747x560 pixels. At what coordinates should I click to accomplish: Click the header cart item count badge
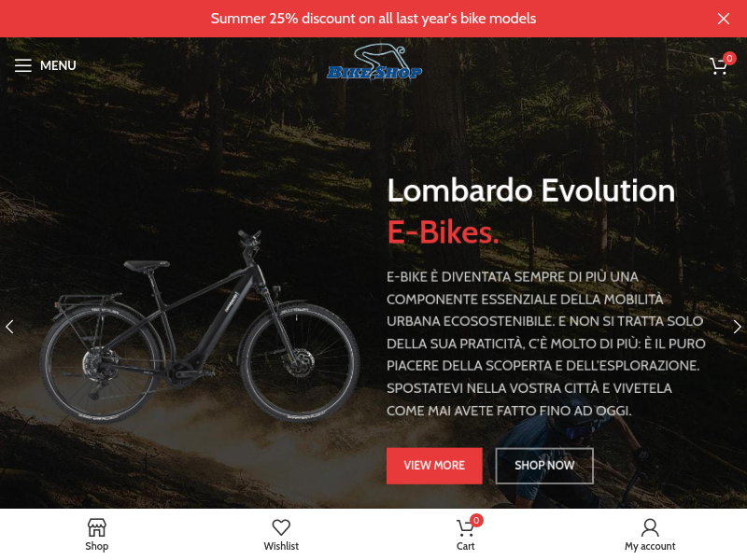(x=729, y=58)
